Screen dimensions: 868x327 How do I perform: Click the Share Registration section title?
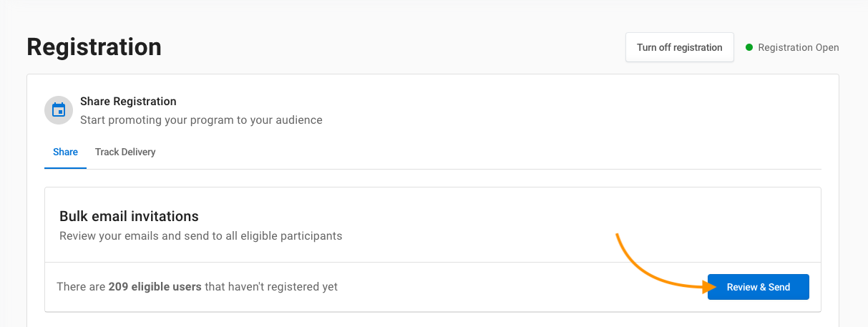pos(128,102)
